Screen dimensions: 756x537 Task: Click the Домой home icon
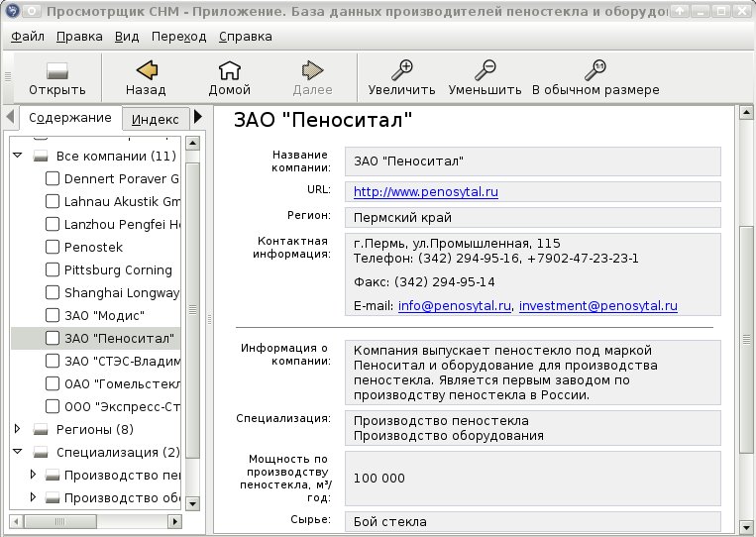point(230,70)
